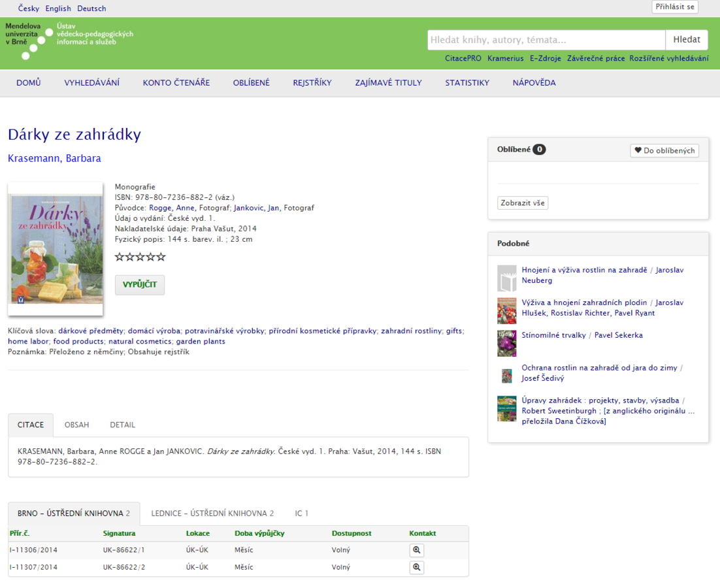The width and height of the screenshot is (720, 588).
Task: Click the Hledat search button
Action: click(x=687, y=40)
